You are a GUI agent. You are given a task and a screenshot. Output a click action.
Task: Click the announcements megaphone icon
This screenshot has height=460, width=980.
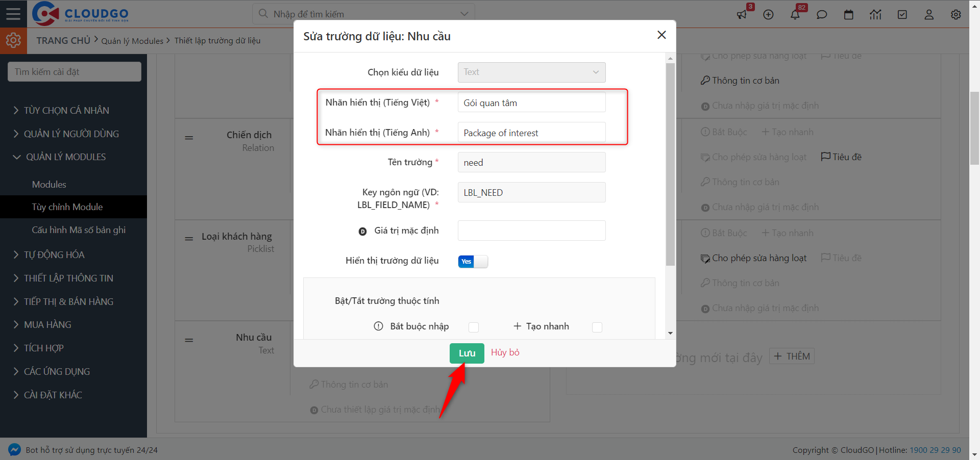(742, 14)
